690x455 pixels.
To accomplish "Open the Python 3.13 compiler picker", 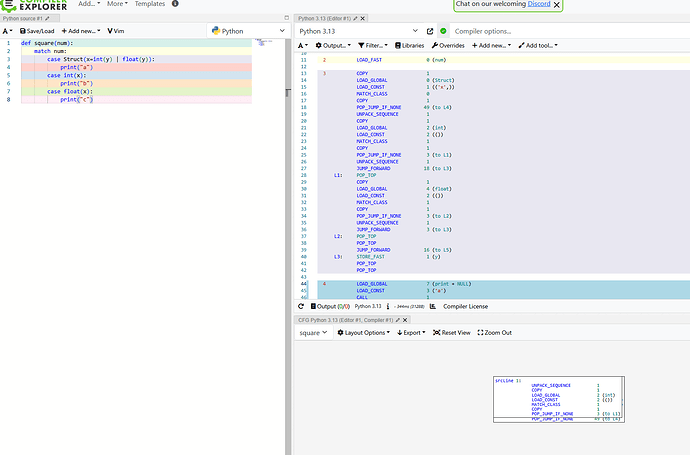I will click(359, 31).
